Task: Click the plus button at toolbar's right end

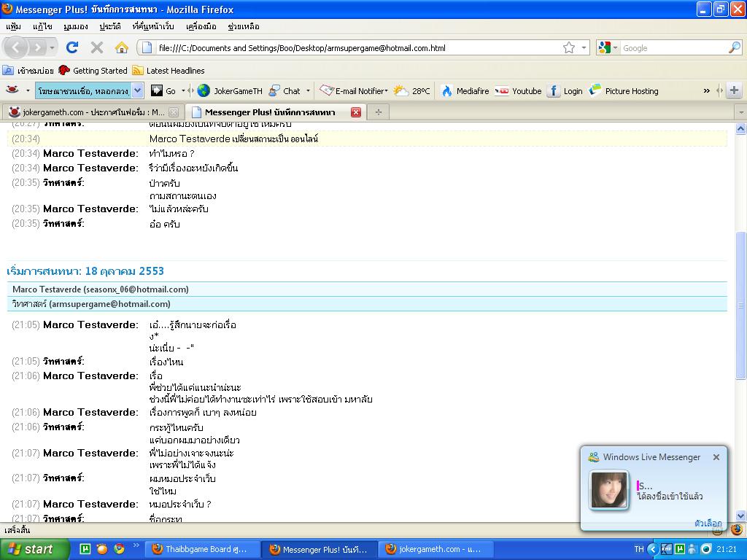Action: [734, 90]
